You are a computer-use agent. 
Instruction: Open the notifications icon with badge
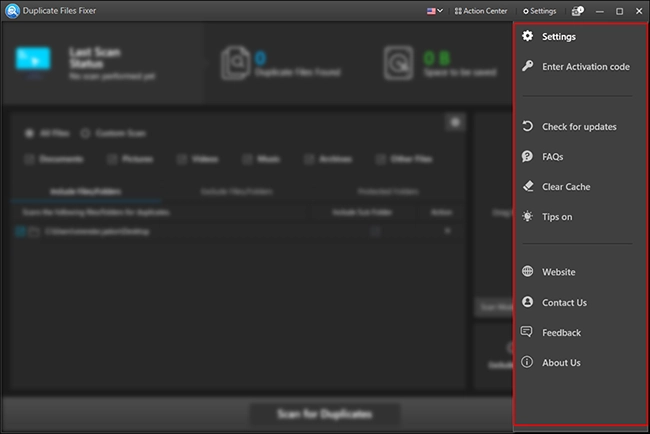tap(577, 11)
